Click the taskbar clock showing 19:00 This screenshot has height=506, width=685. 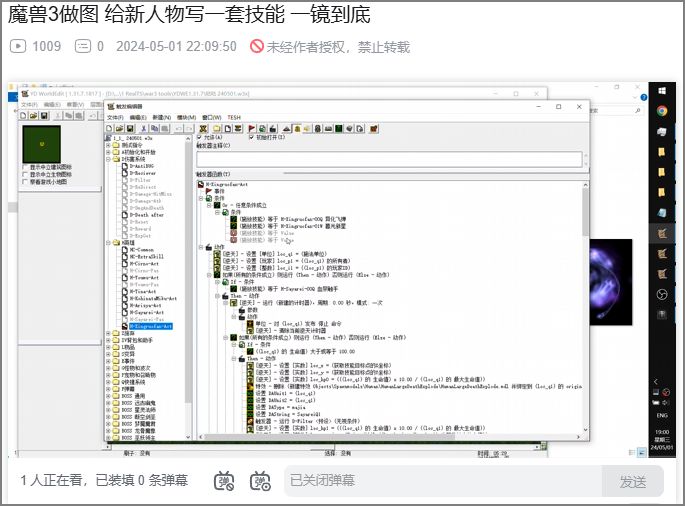662,439
